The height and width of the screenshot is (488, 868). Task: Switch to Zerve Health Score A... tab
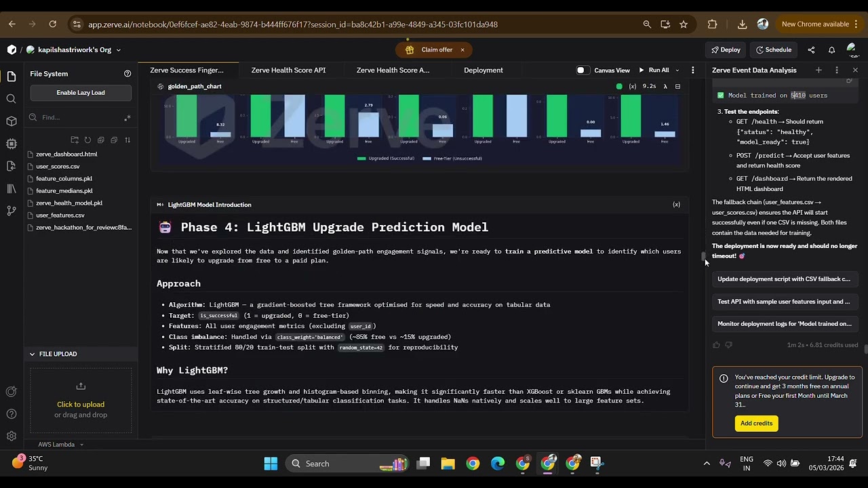tap(393, 70)
